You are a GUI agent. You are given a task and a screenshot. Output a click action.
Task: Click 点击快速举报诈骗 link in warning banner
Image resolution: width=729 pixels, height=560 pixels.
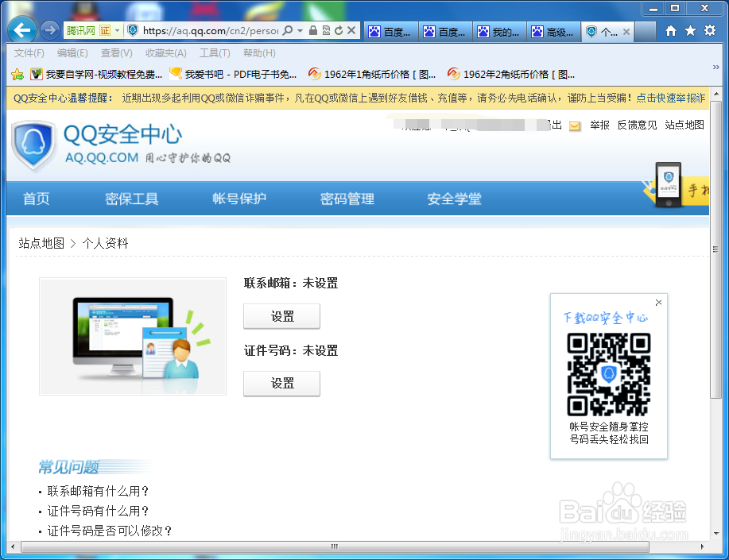(x=670, y=98)
